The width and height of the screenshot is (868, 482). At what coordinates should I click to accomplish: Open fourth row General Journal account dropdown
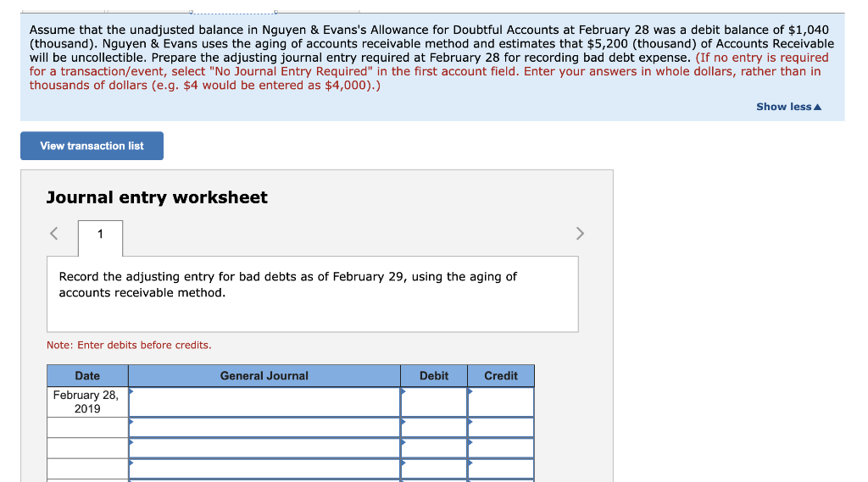coord(264,468)
